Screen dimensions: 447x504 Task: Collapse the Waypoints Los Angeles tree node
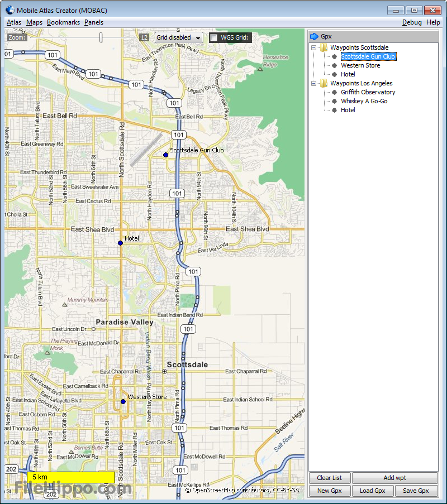point(314,83)
